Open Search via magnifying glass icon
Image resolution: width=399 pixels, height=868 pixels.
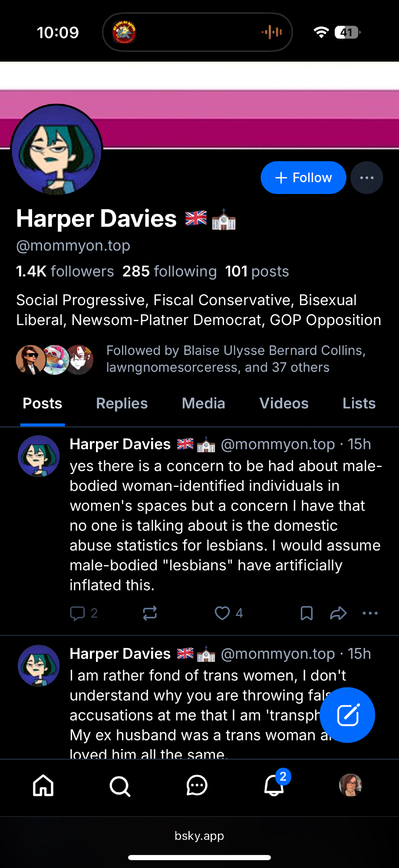(x=120, y=786)
